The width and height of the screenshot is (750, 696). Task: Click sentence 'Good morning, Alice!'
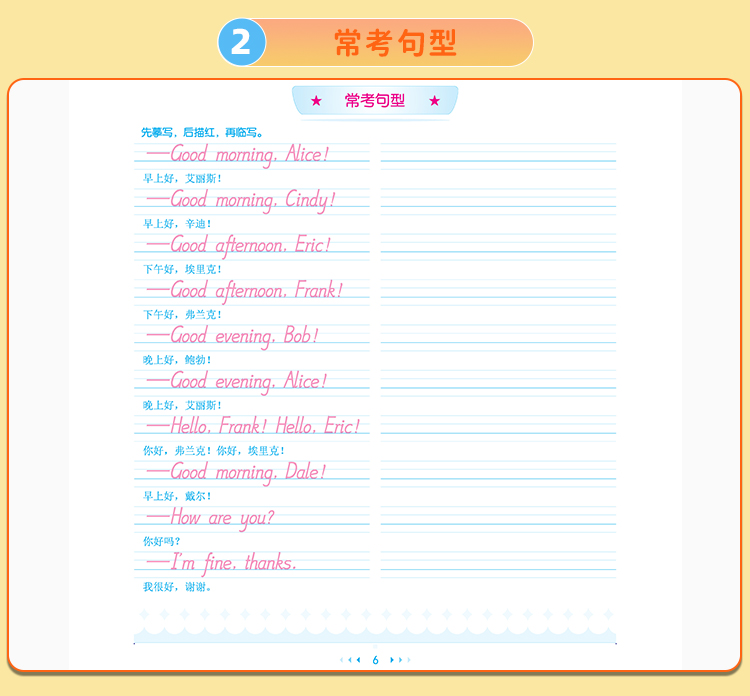tap(238, 155)
